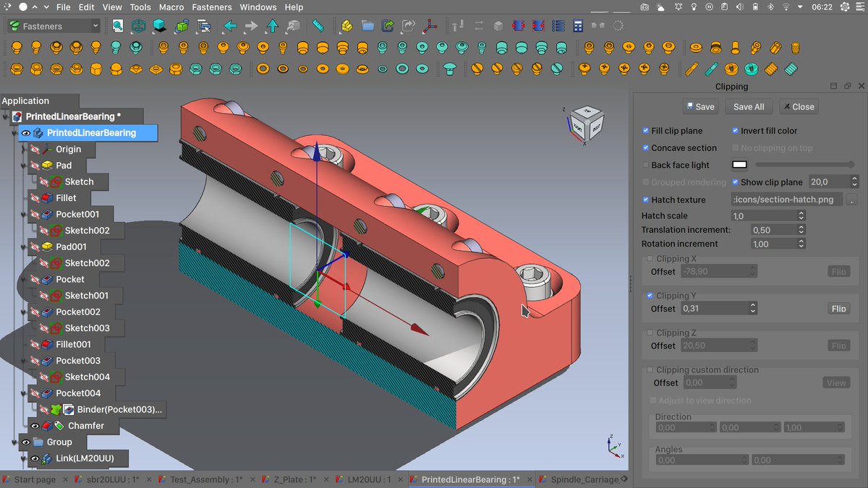Select the measurement ruler tool
This screenshot has width=868, height=488.
[x=319, y=25]
